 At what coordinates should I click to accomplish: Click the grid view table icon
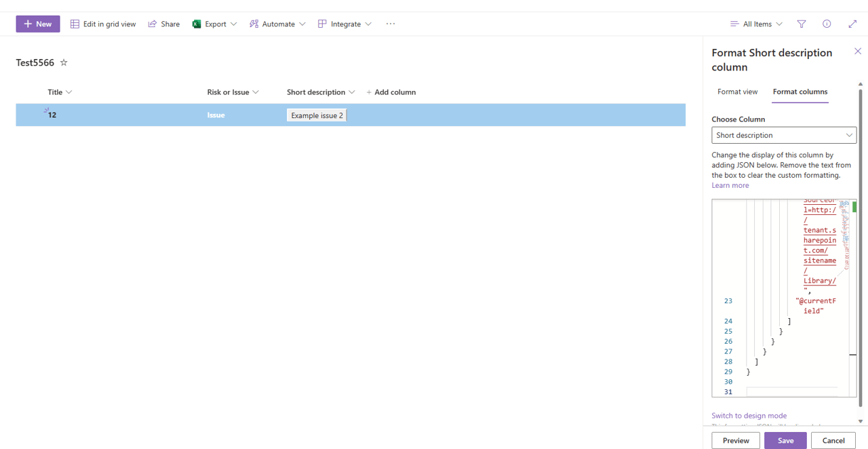[x=75, y=24]
